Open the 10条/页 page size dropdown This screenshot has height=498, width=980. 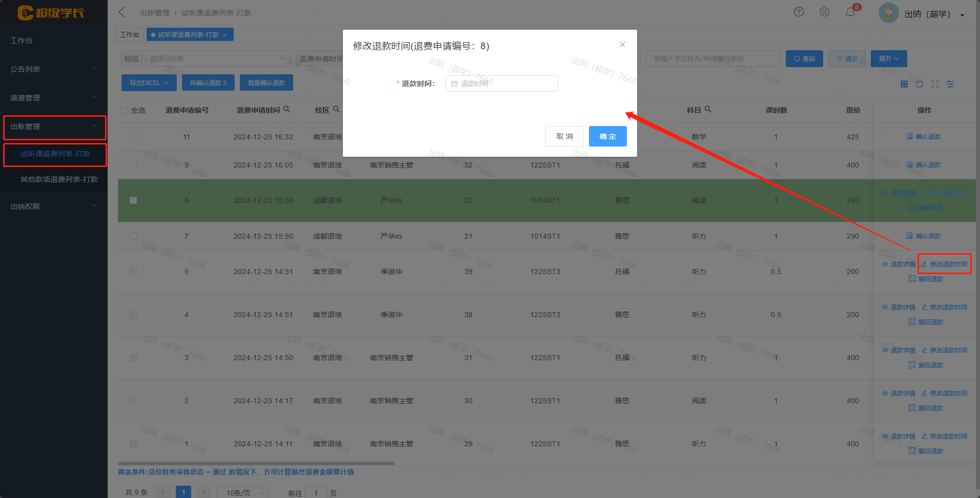[x=242, y=492]
